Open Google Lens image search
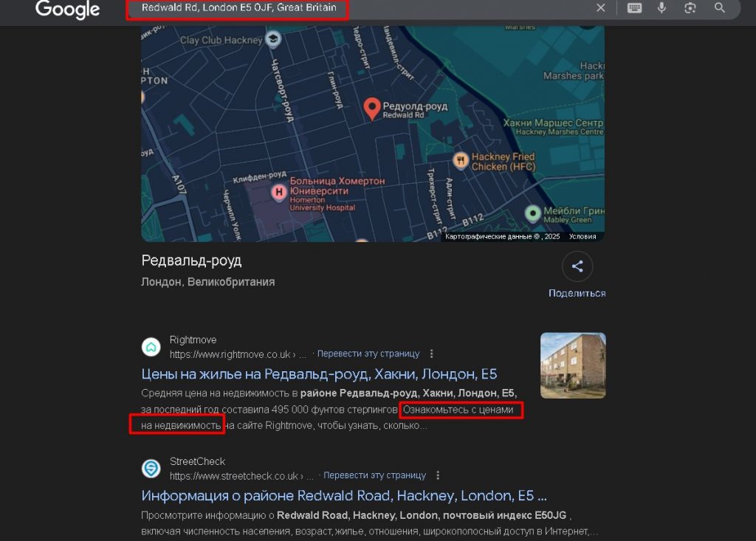Screen dimensions: 756x541 tap(690, 7)
